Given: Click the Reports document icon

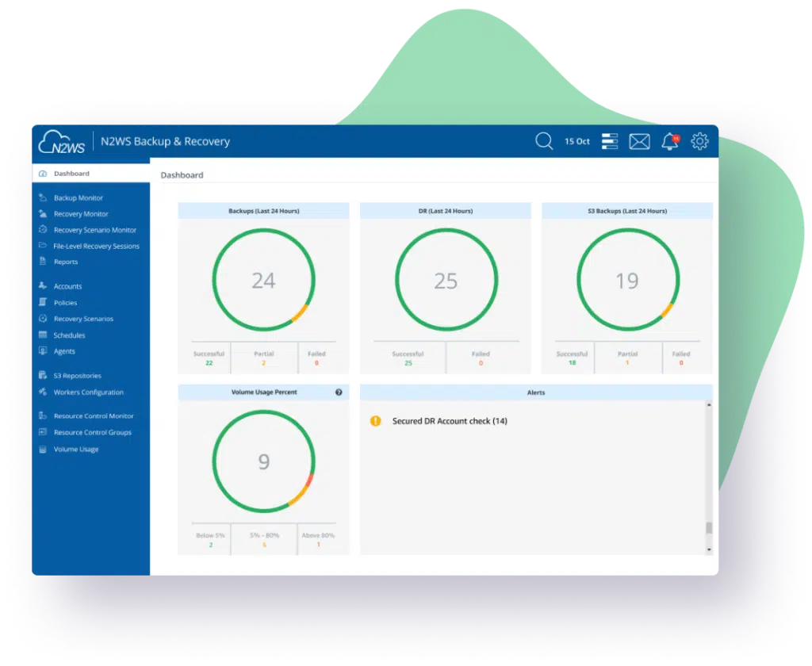Looking at the screenshot, I should point(43,261).
